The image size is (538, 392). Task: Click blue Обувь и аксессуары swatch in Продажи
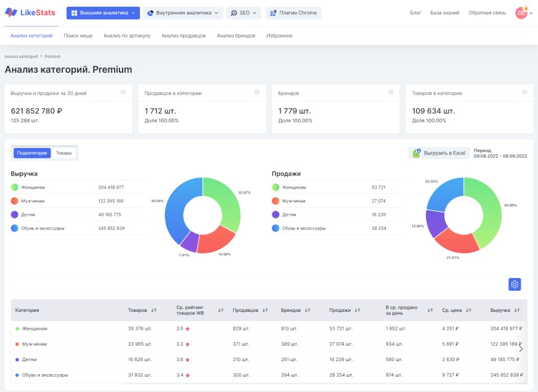(x=275, y=228)
